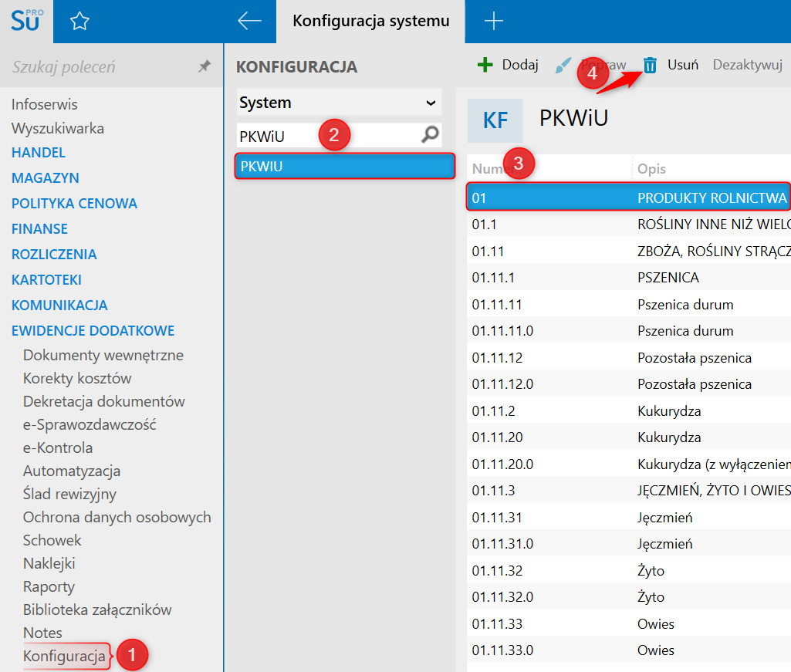The height and width of the screenshot is (672, 791).
Task: Select row 01.11.3 JĘCZMIEŃ, ŻYTO I OWIES
Action: coord(629,491)
